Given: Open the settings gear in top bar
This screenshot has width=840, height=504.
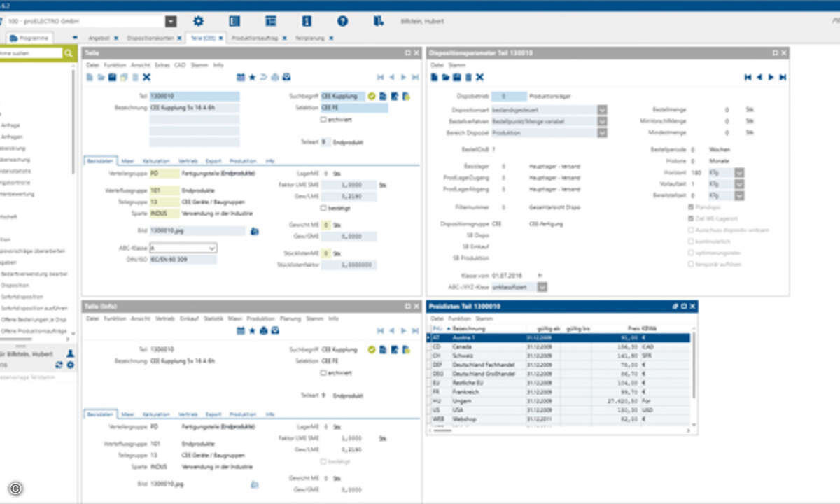Looking at the screenshot, I should (198, 22).
